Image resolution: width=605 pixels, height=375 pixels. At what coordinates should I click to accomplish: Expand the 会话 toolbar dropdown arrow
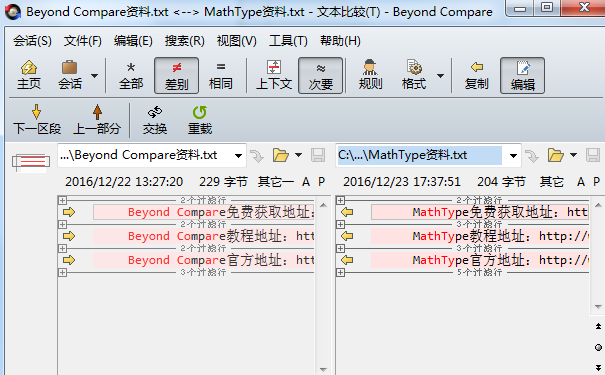(x=94, y=76)
